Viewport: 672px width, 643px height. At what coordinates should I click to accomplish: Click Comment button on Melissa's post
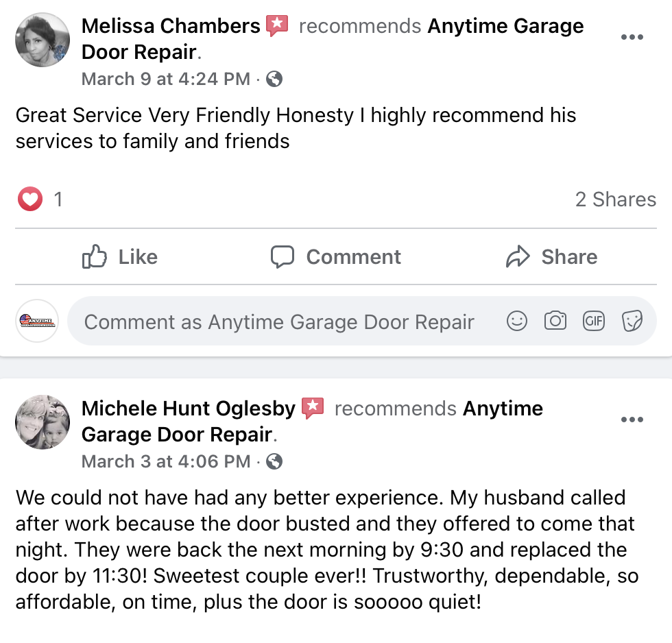(336, 256)
